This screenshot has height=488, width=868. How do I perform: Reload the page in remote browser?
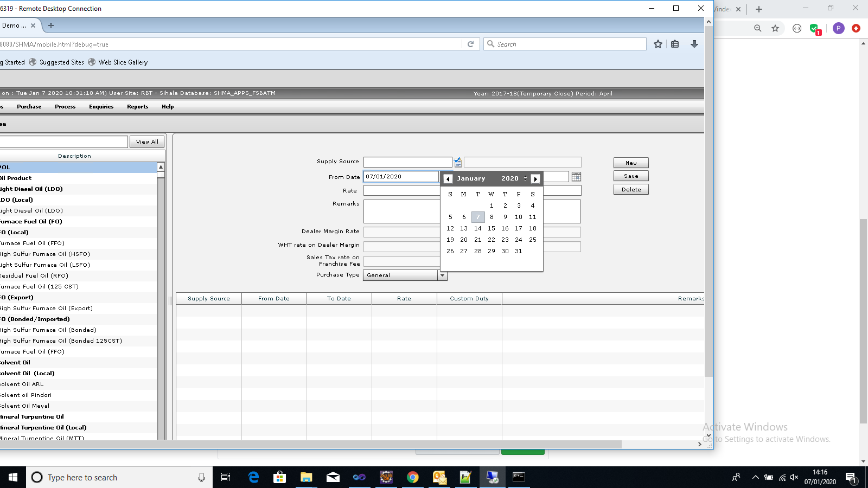click(x=471, y=44)
